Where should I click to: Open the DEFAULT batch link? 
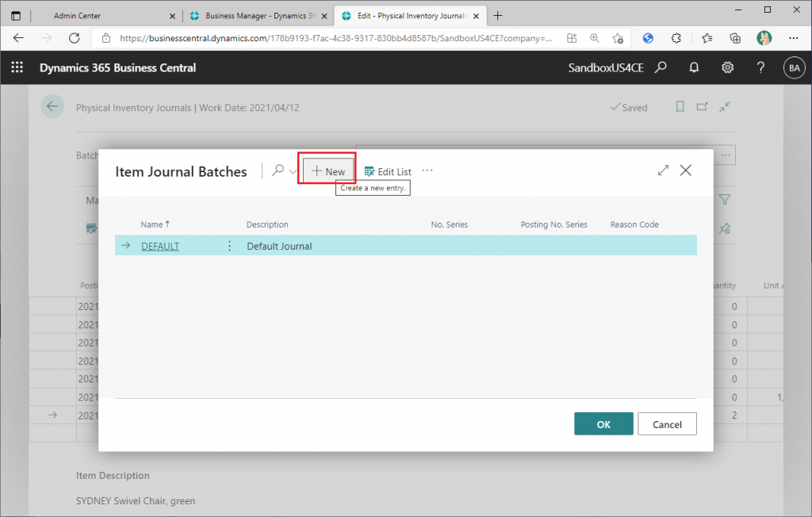point(160,246)
